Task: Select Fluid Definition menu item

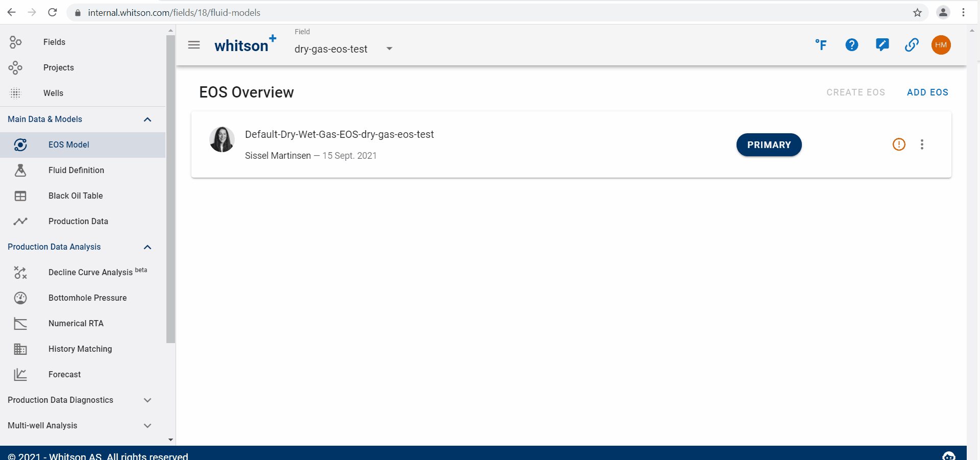Action: (83, 170)
